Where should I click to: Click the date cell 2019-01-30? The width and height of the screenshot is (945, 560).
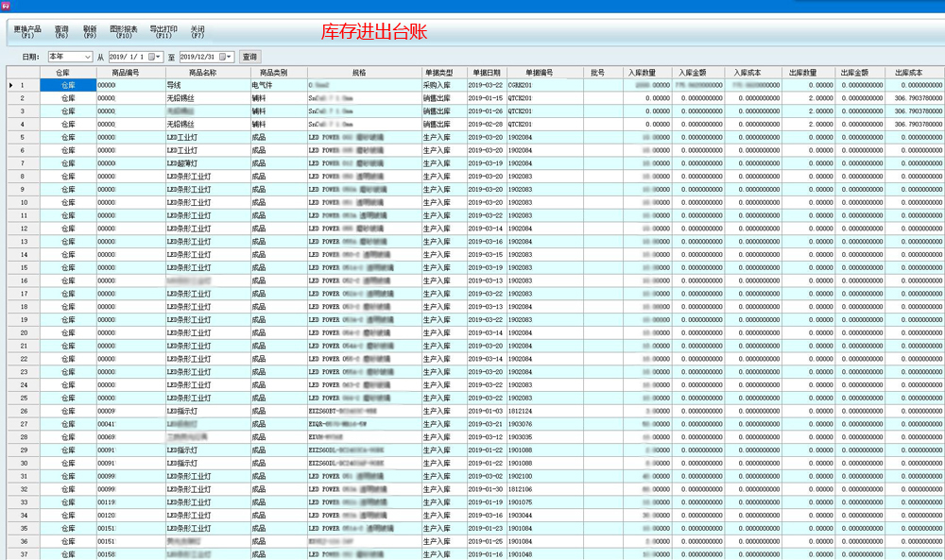[x=487, y=489]
